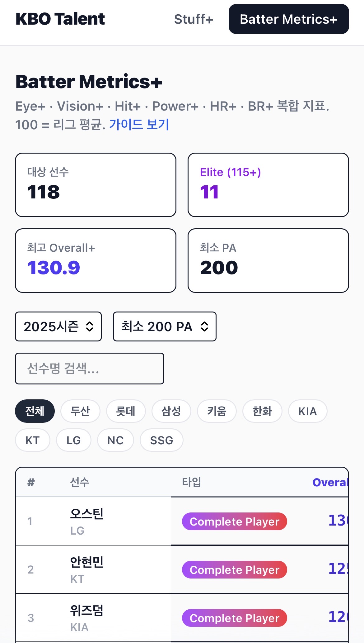Show only SSG team players
Viewport: 364px width, 643px height.
point(161,440)
